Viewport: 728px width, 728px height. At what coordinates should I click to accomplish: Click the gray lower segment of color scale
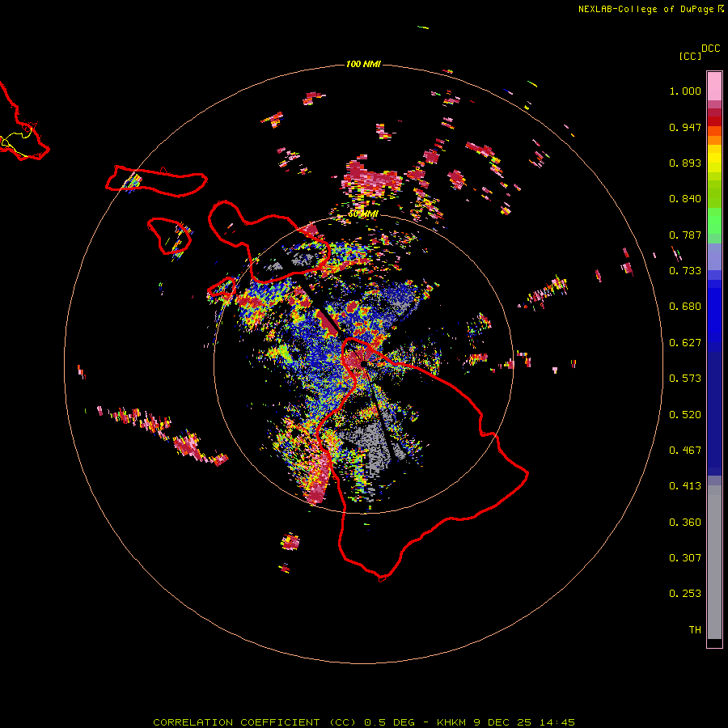714,562
